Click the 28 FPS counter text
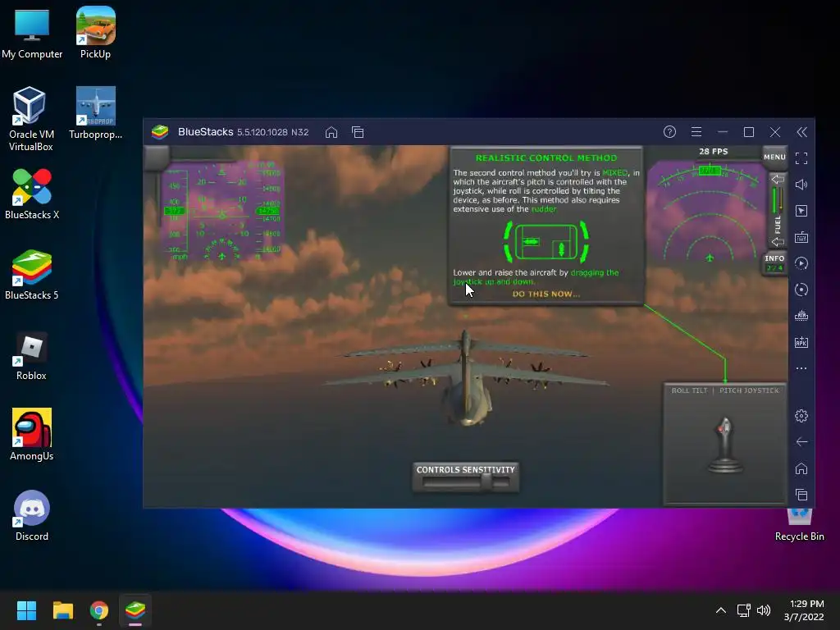Viewport: 840px width, 630px height. point(713,152)
